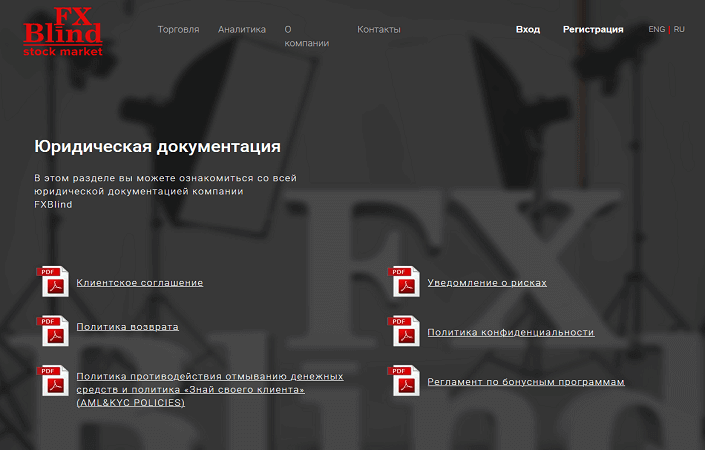Open the Торговля menu item
705x450 pixels.
178,30
